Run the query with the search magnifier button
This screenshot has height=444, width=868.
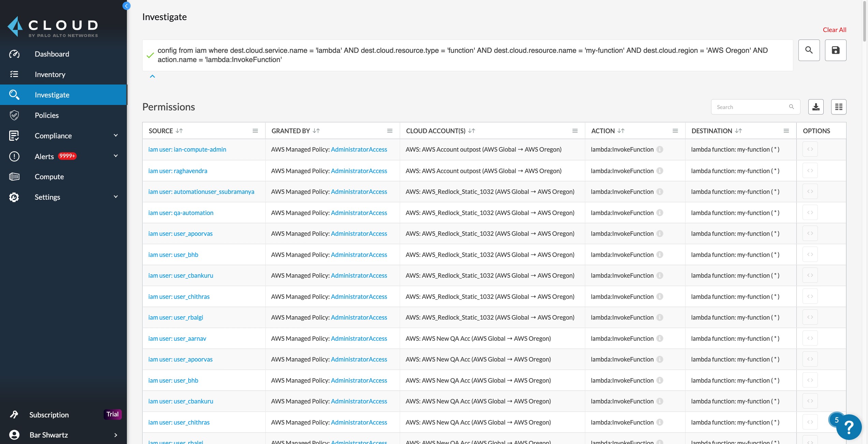click(x=809, y=50)
